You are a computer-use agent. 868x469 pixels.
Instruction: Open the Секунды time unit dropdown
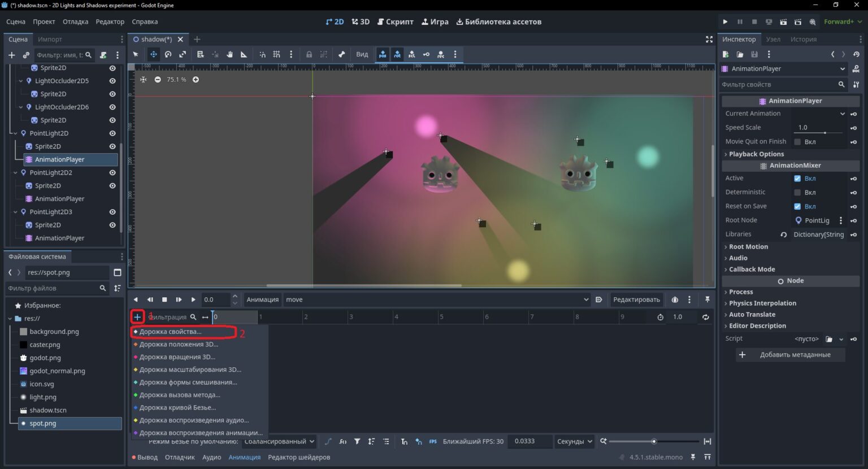coord(575,441)
